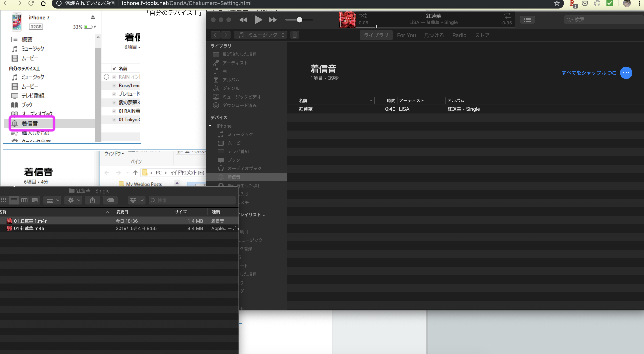This screenshot has height=354, width=644.
Task: Click すべてをシャッフル link
Action: tap(588, 73)
